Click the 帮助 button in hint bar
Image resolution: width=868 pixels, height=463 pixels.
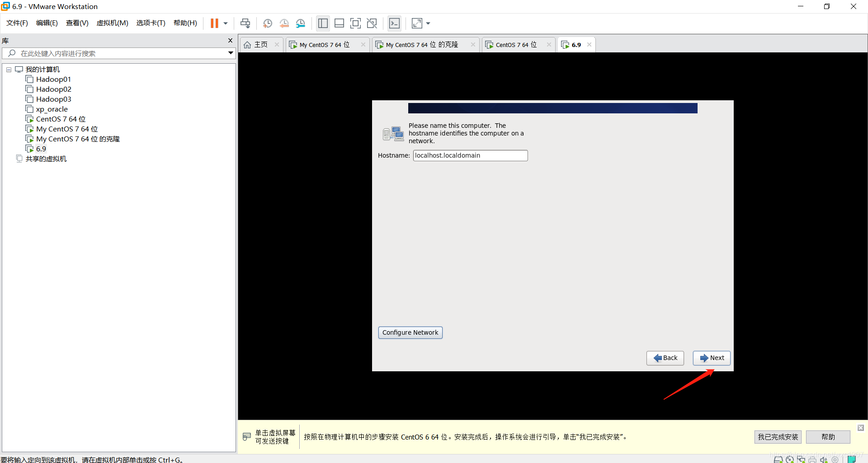(x=828, y=437)
